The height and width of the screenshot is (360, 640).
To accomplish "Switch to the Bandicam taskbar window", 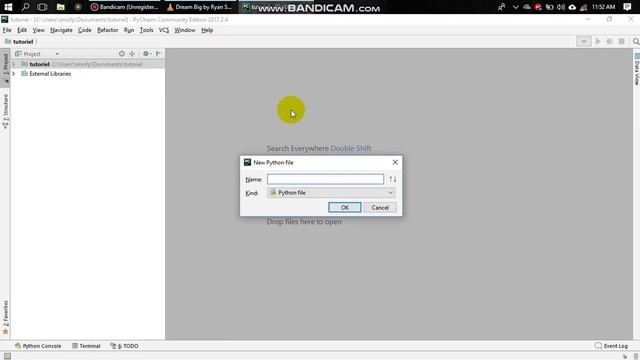I will pyautogui.click(x=124, y=7).
